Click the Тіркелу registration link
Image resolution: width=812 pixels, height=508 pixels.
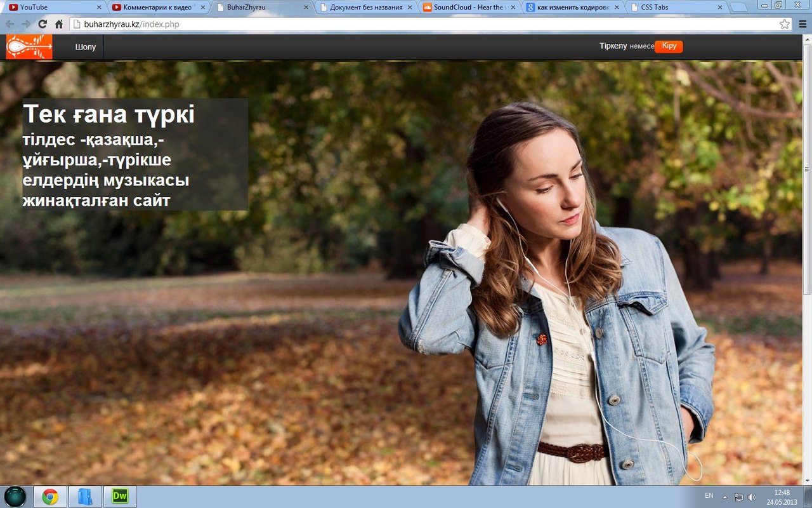[613, 46]
